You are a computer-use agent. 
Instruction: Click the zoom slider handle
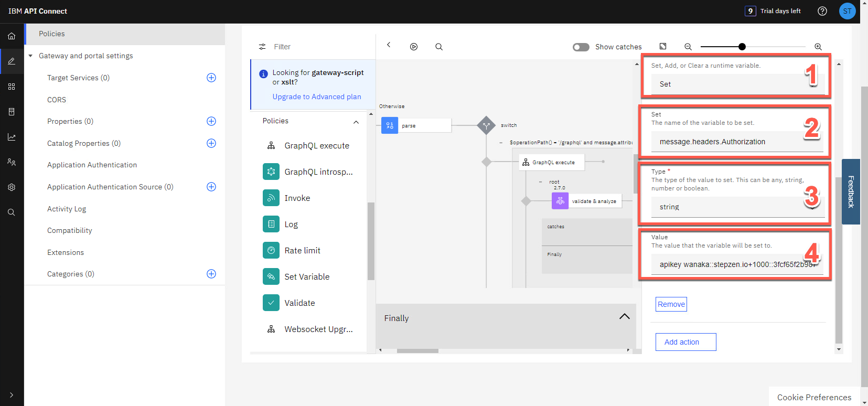(742, 47)
